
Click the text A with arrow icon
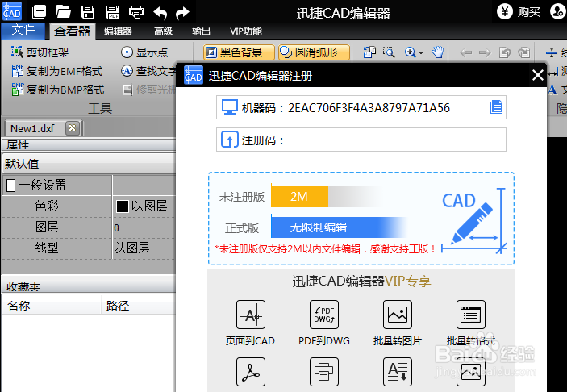point(398,372)
